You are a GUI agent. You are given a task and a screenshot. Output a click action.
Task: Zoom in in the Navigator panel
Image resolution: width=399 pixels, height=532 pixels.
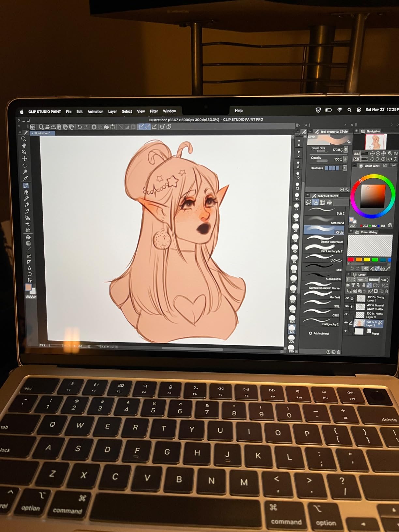pyautogui.click(x=378, y=153)
